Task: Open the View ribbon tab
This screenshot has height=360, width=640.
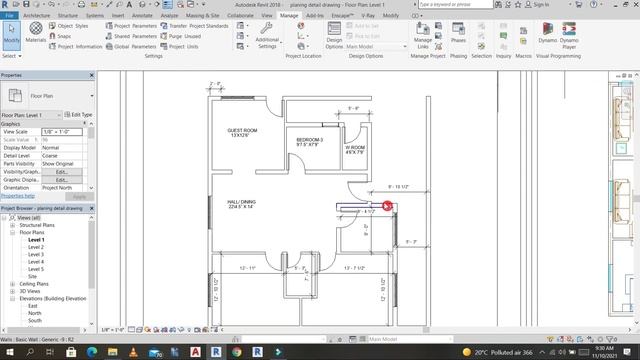Action: (x=267, y=16)
